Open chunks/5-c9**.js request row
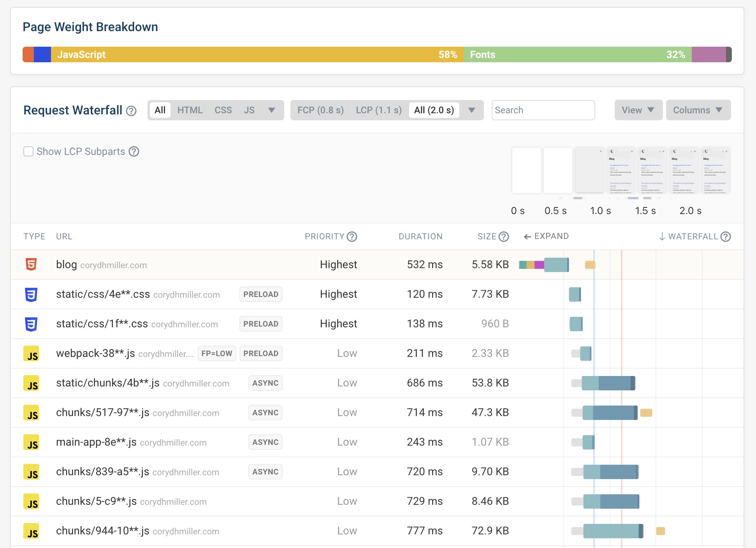 tap(377, 501)
